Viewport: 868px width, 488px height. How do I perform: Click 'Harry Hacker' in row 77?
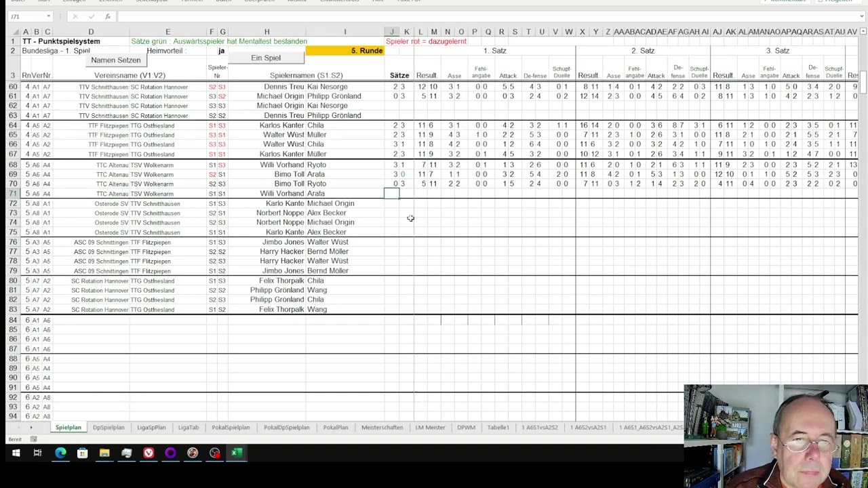282,251
